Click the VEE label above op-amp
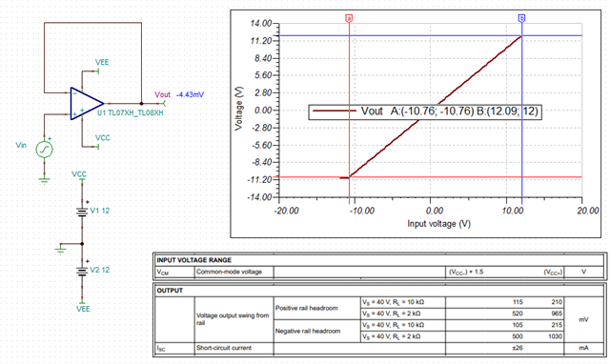 [102, 62]
